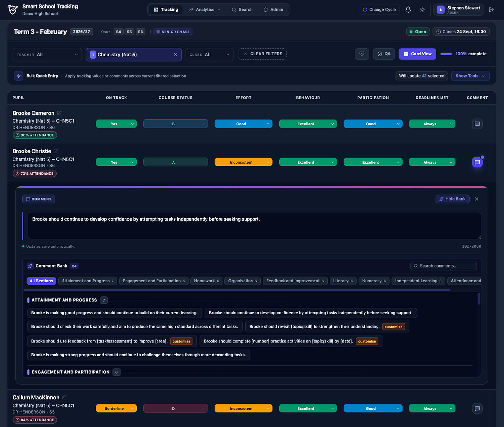Click the Comment Bank sparkle icon
The width and height of the screenshot is (504, 427).
click(x=30, y=266)
